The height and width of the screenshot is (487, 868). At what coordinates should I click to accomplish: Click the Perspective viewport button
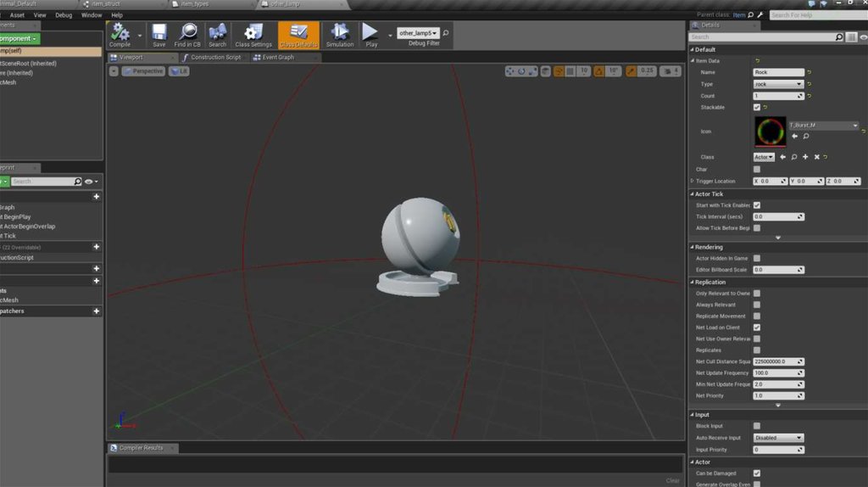click(143, 71)
